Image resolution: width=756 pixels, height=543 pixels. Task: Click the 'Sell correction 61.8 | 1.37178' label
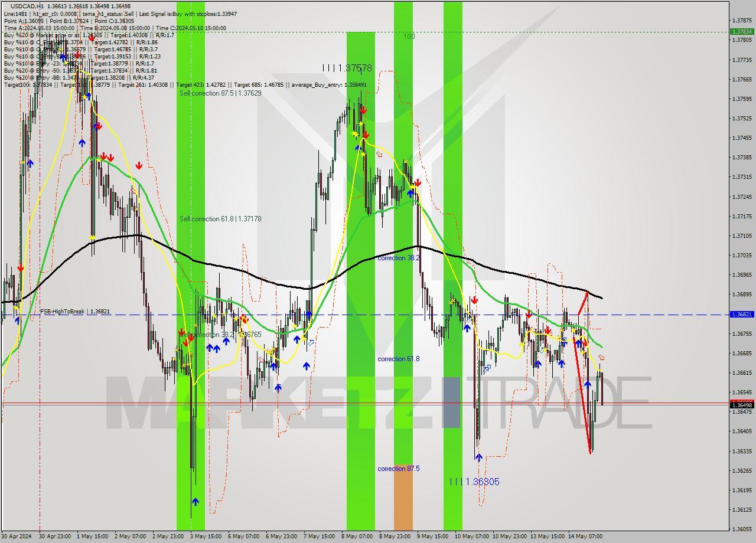click(x=220, y=219)
